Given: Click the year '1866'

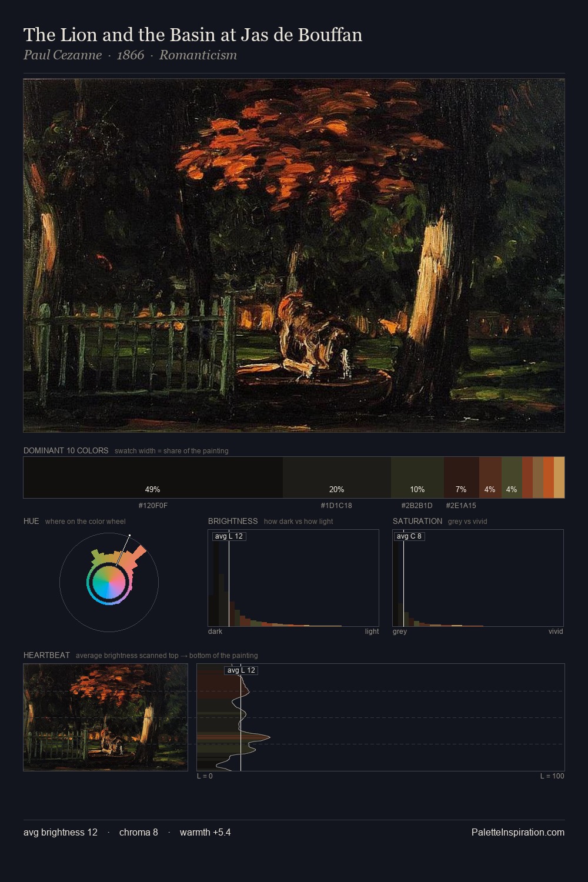Looking at the screenshot, I should pyautogui.click(x=131, y=55).
